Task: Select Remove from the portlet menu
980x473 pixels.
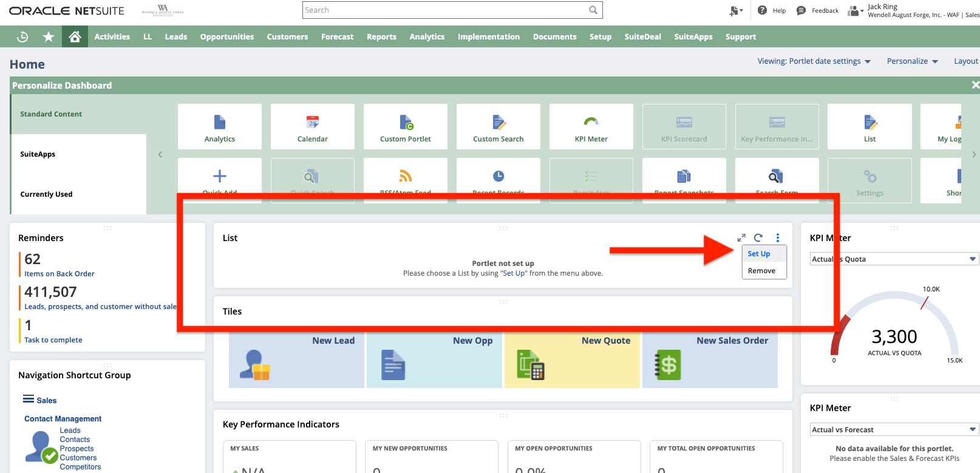Action: click(x=764, y=271)
